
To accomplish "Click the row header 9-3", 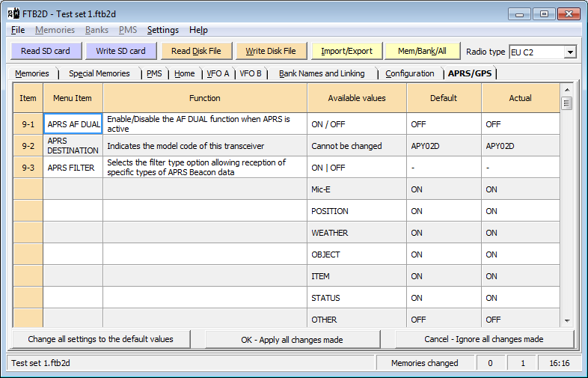I will [28, 168].
